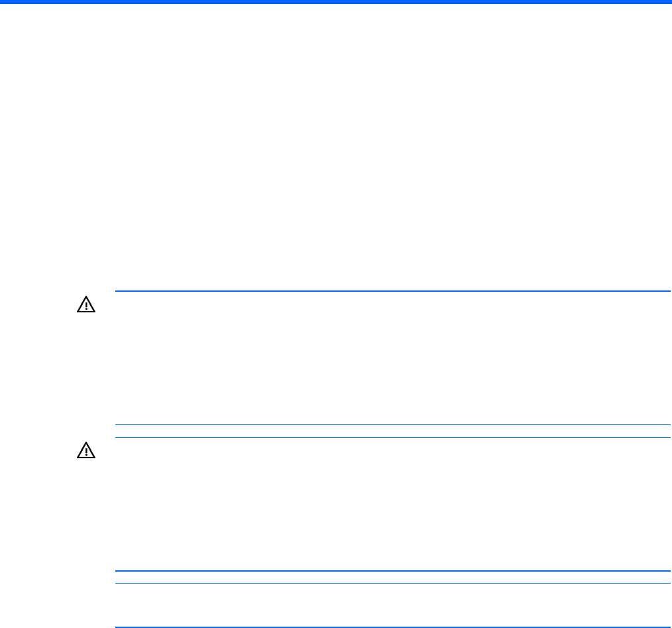672x628 pixels.
Task: Click the lower warning triangle icon
Action: (87, 452)
